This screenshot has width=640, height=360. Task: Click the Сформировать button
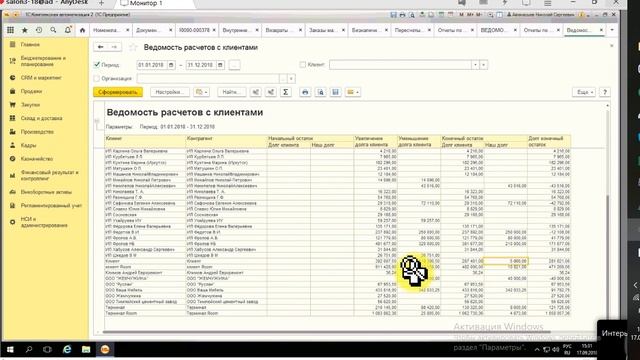point(118,92)
